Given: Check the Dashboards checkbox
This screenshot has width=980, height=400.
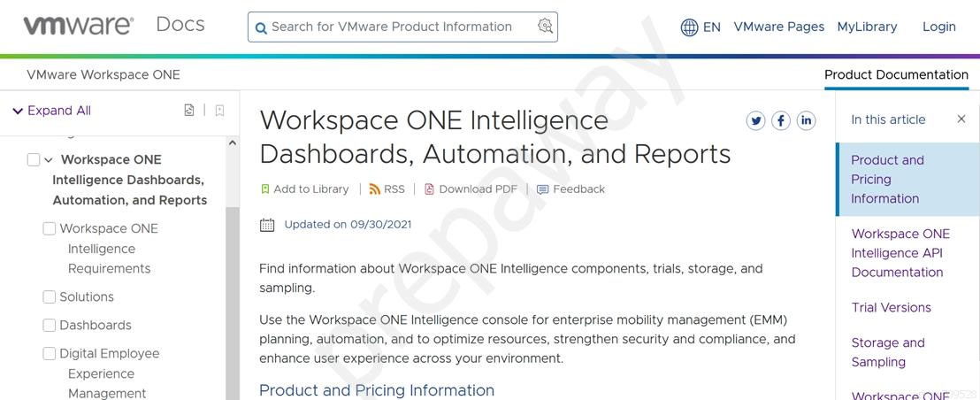Looking at the screenshot, I should [50, 325].
